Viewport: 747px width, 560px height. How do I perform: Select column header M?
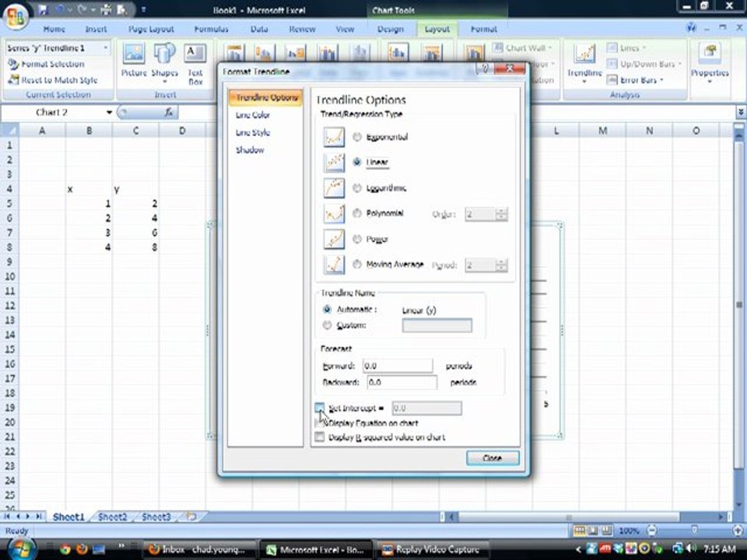[602, 131]
